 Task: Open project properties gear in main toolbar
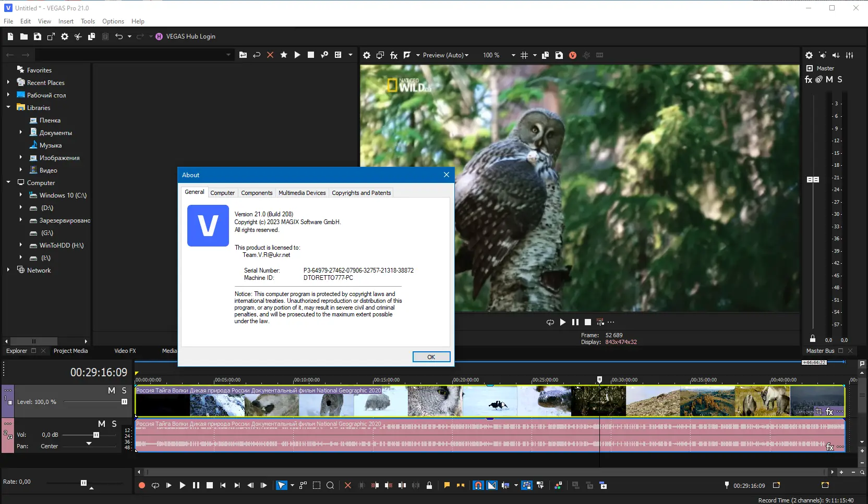tap(65, 36)
